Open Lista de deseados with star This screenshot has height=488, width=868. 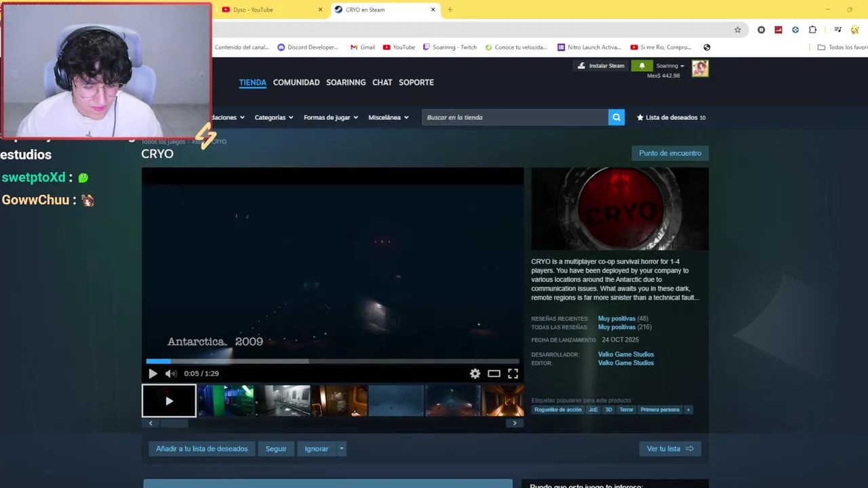[671, 117]
